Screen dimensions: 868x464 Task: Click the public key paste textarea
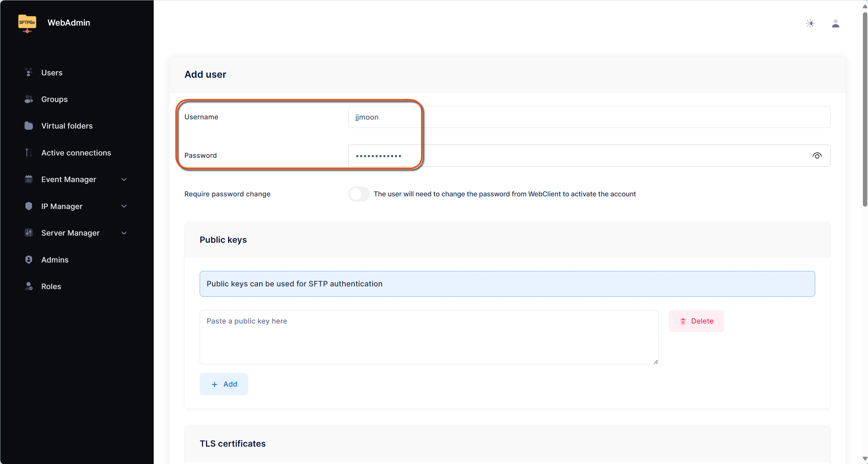[429, 337]
